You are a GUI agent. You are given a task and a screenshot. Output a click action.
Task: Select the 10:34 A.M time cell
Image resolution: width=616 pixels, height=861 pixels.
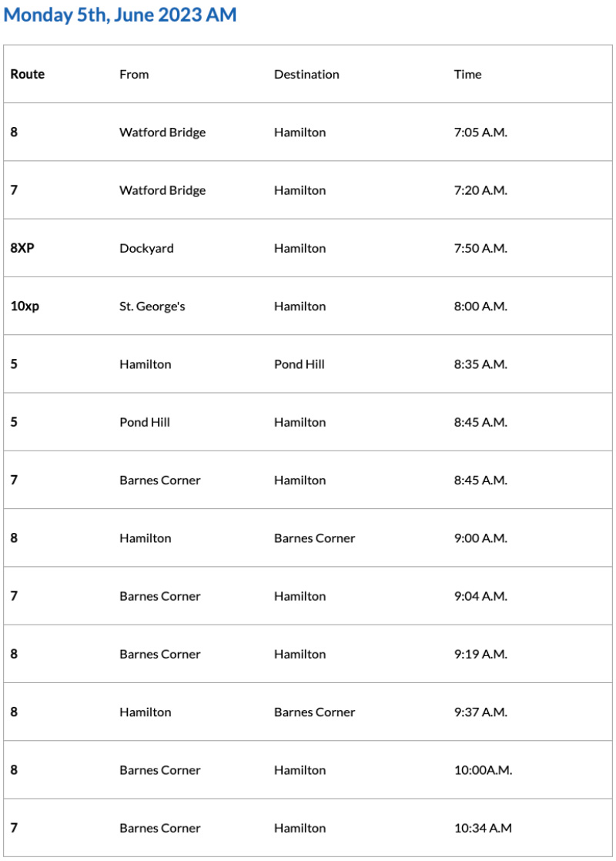point(483,829)
